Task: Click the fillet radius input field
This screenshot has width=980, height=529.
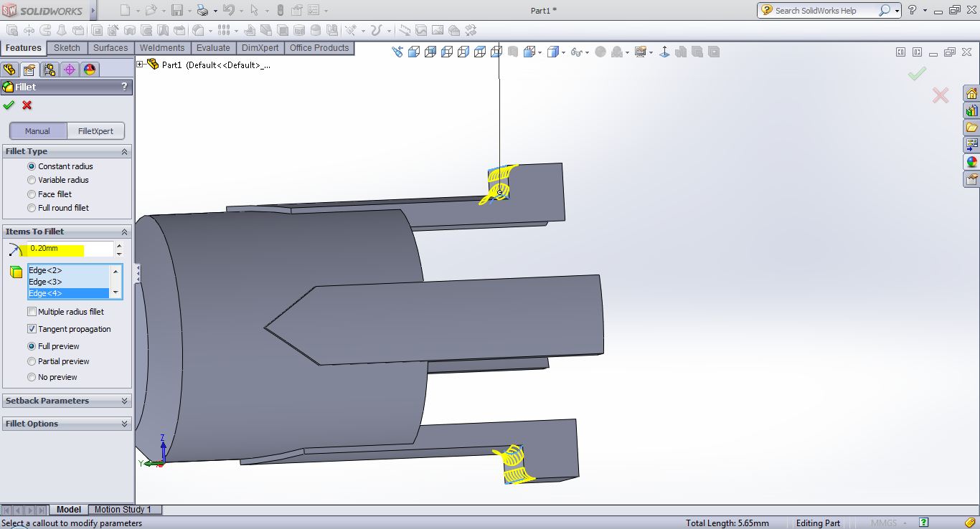Action: 69,249
